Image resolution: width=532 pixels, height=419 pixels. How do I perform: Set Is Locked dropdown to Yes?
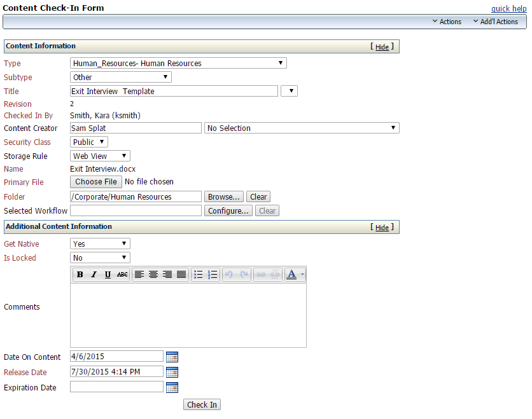[x=99, y=258]
